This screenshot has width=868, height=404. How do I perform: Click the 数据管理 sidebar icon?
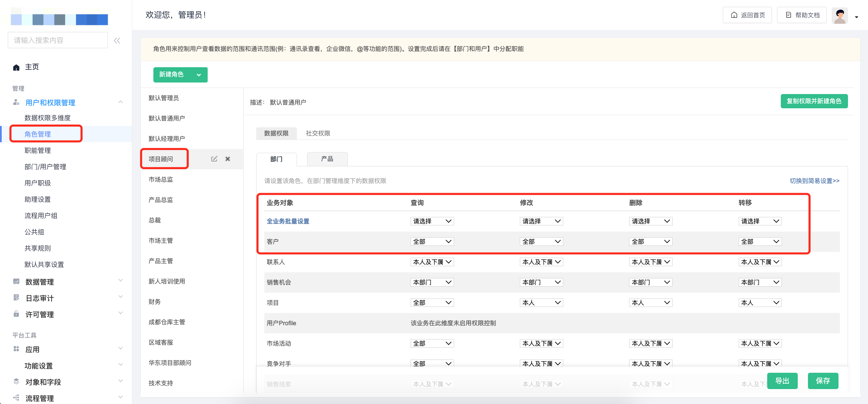[x=16, y=281]
